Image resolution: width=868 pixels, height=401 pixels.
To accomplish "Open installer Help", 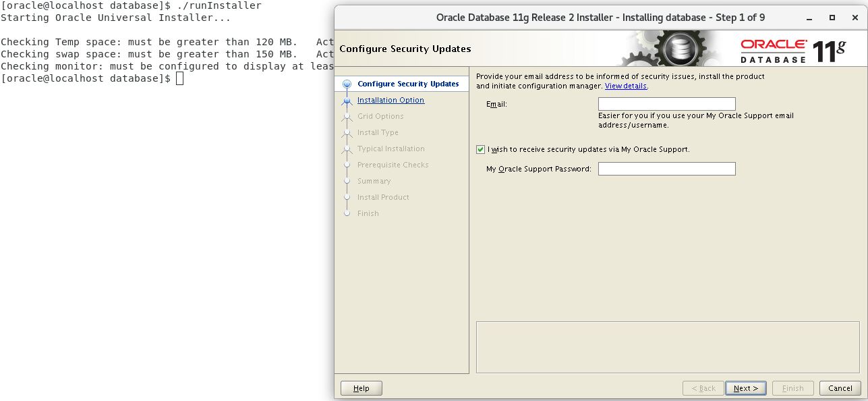I will coord(361,388).
